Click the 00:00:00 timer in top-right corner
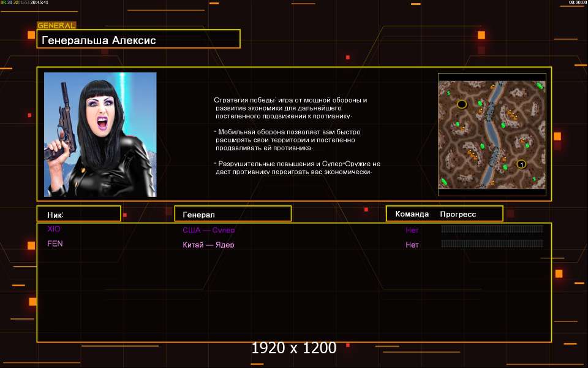Image resolution: width=588 pixels, height=368 pixels. click(x=578, y=2)
